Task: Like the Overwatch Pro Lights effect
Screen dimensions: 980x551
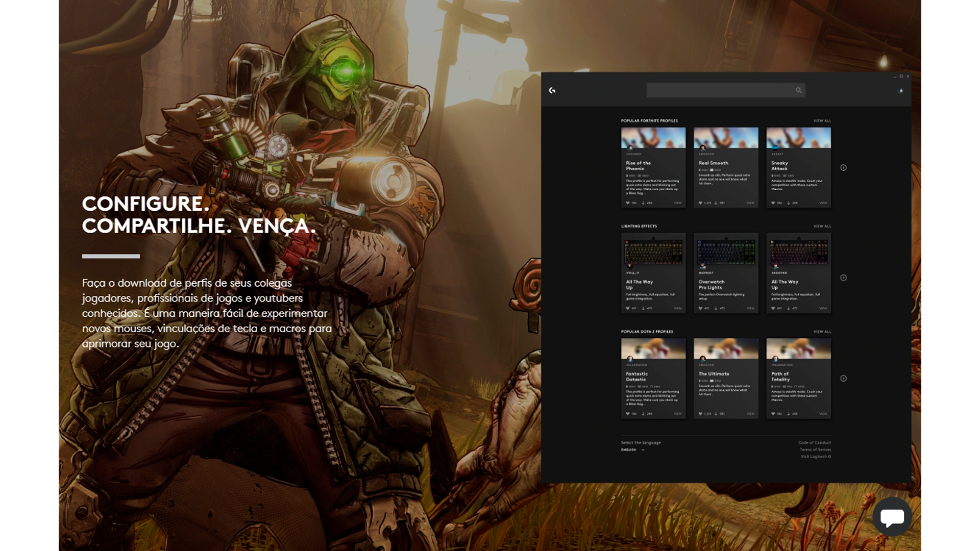Action: [700, 308]
